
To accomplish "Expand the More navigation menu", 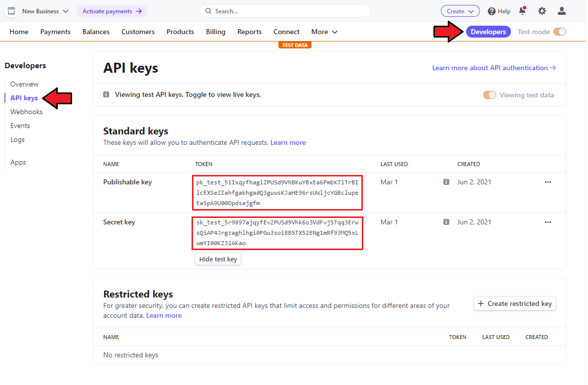I will [325, 32].
